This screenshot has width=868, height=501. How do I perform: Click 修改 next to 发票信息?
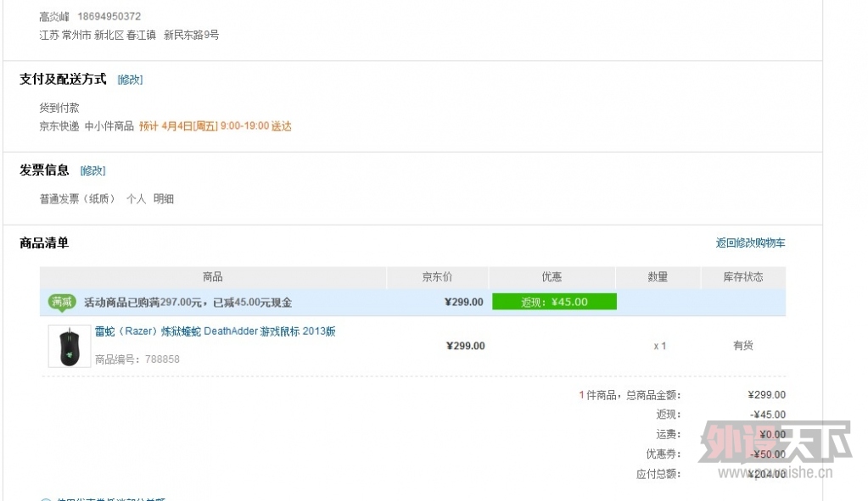click(92, 170)
